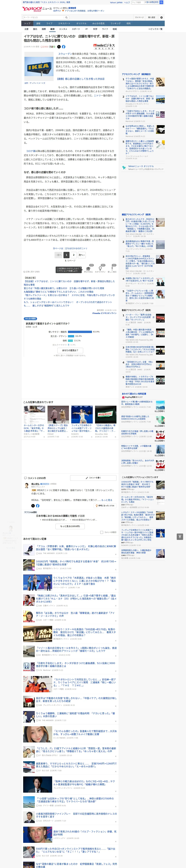Viewport: 186px width, 868px height.
Task: Open トピックス一覧 link
Action: (x=155, y=29)
